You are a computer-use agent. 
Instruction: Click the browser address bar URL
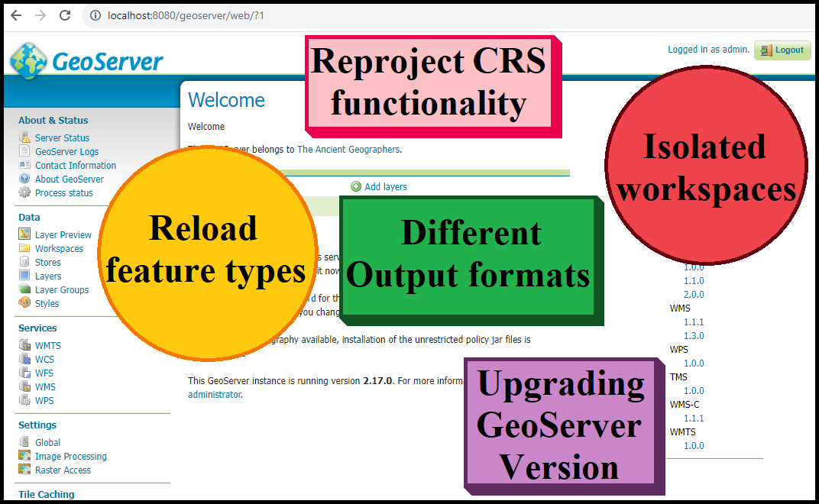[186, 16]
